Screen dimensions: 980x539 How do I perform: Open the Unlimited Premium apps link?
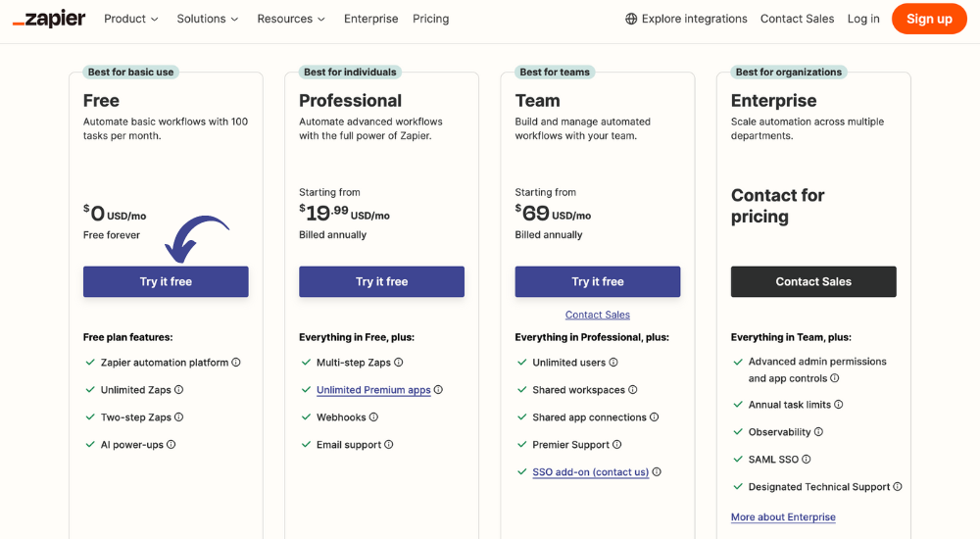373,390
